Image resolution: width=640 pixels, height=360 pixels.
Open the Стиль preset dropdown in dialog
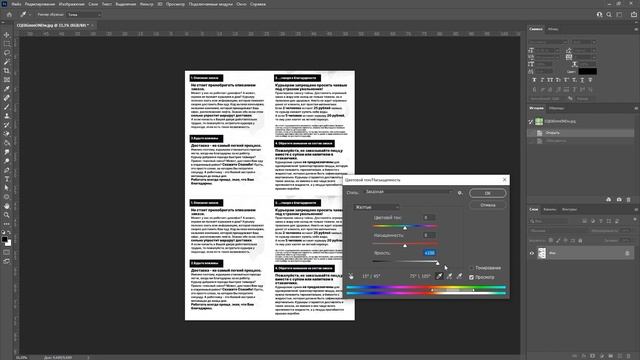pos(408,192)
